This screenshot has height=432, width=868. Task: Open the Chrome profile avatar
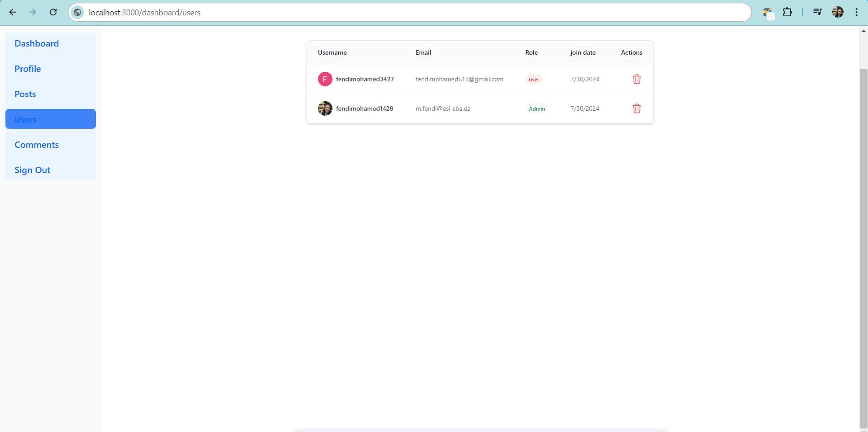point(838,12)
